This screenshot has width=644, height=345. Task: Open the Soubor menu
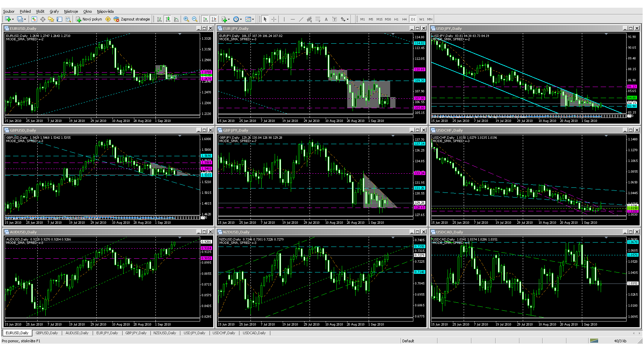(x=9, y=11)
